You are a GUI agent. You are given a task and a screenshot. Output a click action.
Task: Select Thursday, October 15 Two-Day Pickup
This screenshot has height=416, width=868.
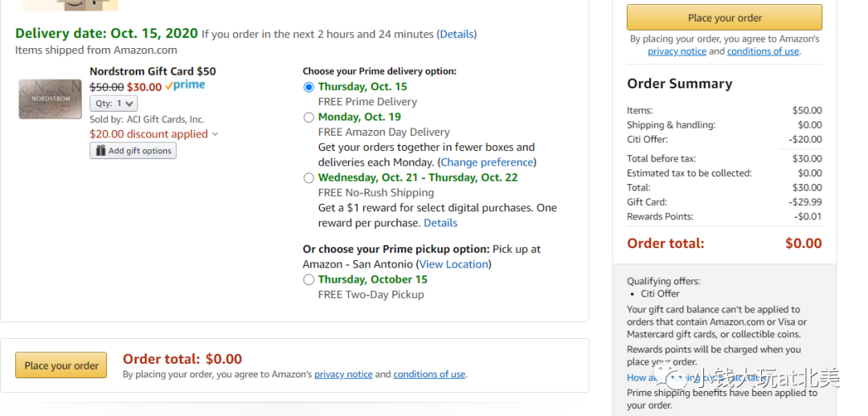point(309,280)
